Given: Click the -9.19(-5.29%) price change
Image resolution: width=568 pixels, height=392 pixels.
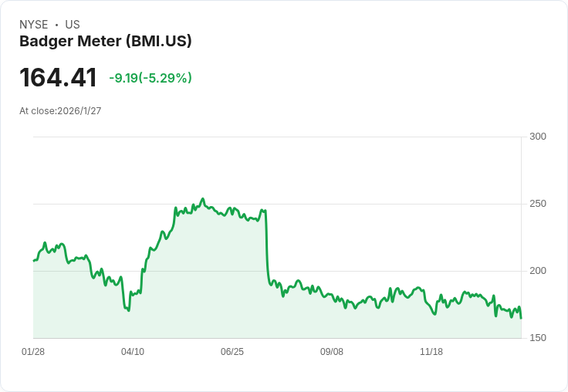Looking at the screenshot, I should (x=150, y=78).
